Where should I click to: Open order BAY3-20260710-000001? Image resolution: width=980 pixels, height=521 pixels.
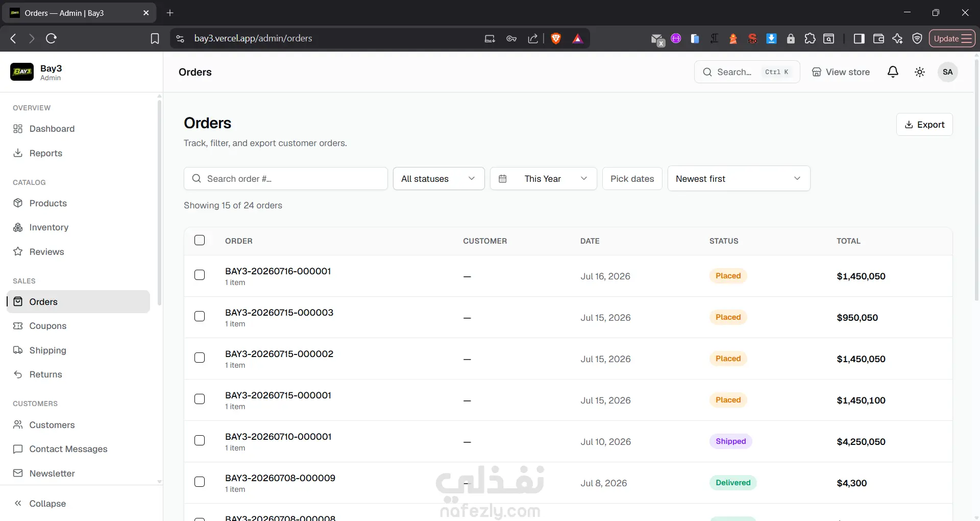point(278,437)
